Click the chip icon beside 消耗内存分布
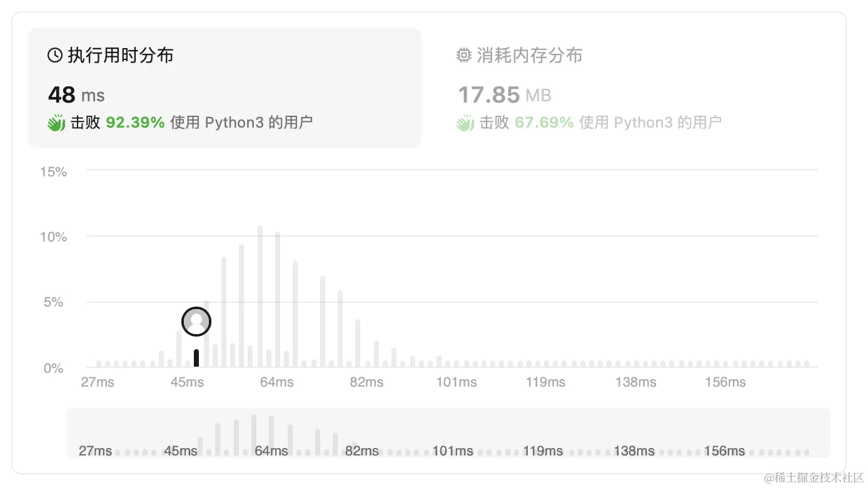Viewport: 868px width, 488px height. pyautogui.click(x=464, y=56)
